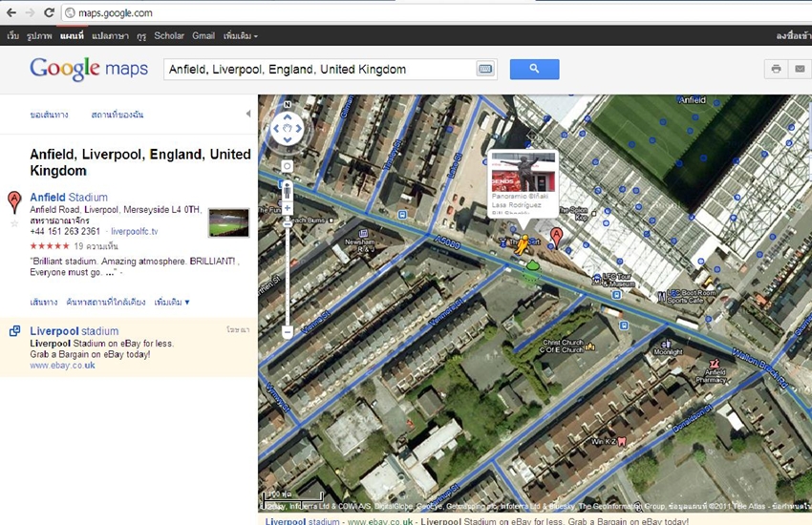Click the Street View pegman in zoom control
The image size is (812, 525).
(287, 188)
